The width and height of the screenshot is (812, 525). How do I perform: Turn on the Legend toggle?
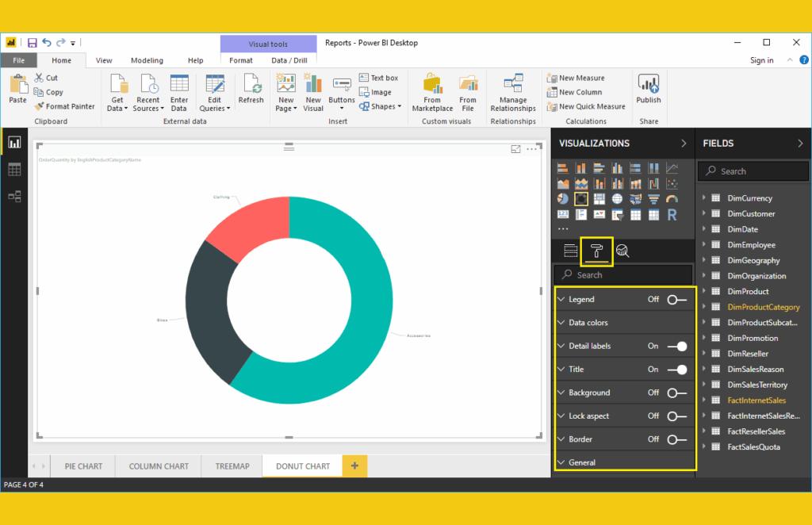[676, 300]
